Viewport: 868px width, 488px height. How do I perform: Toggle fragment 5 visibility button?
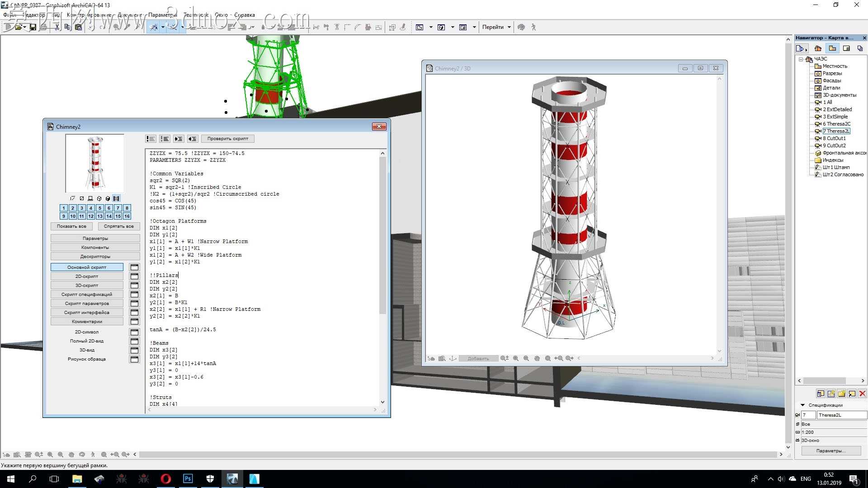[x=100, y=208]
